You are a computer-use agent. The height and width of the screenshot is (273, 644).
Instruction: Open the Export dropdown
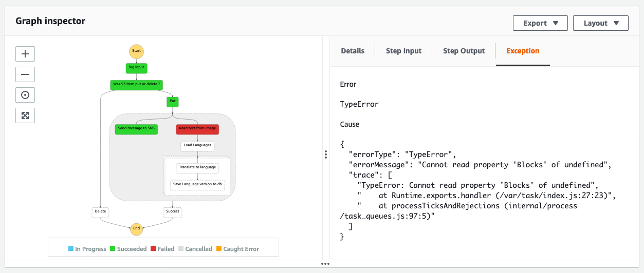point(540,23)
